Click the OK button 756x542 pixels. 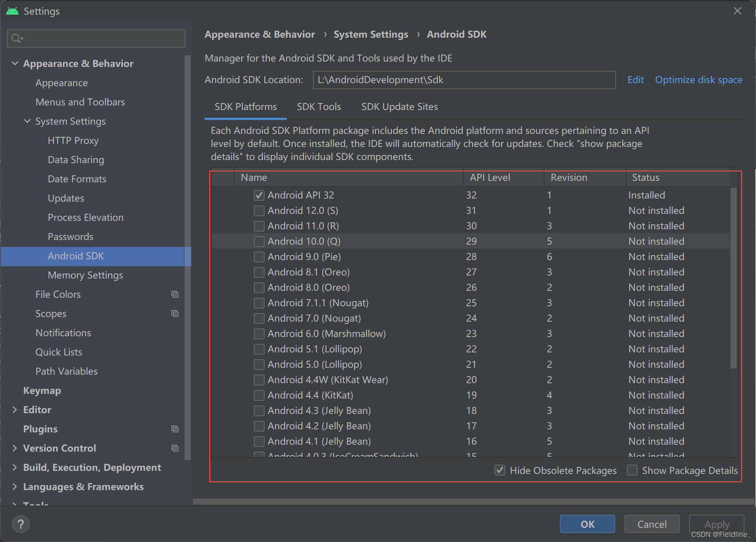[587, 524]
